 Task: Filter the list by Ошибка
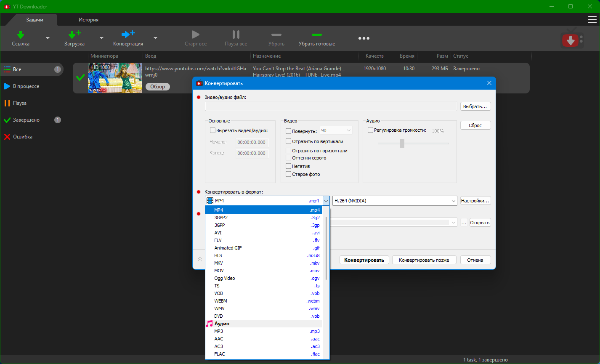point(22,137)
